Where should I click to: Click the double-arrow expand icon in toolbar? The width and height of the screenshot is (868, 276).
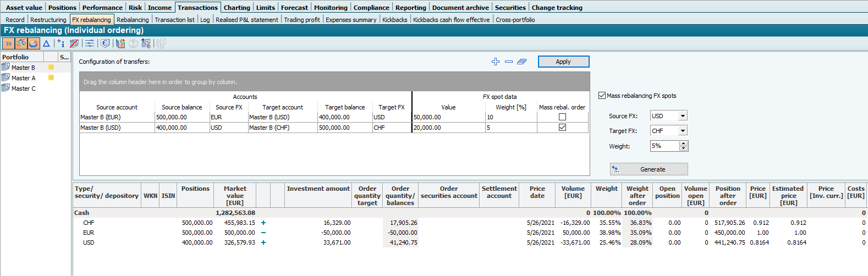(8, 43)
